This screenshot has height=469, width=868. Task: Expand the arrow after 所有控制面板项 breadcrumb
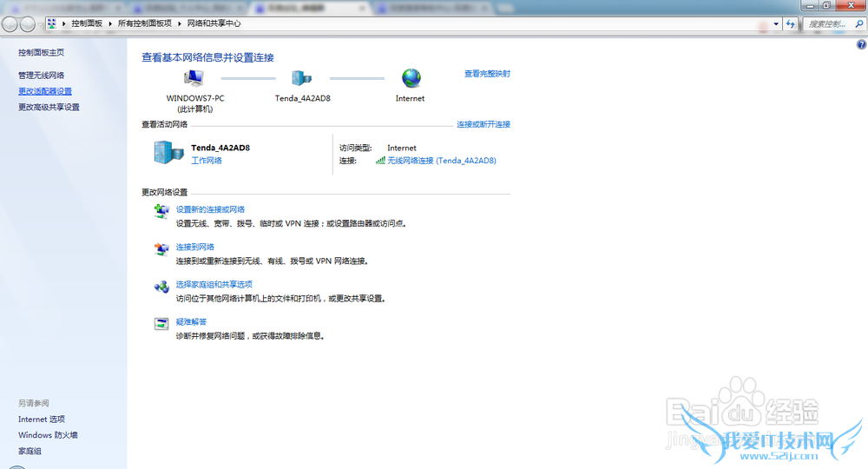[x=180, y=23]
